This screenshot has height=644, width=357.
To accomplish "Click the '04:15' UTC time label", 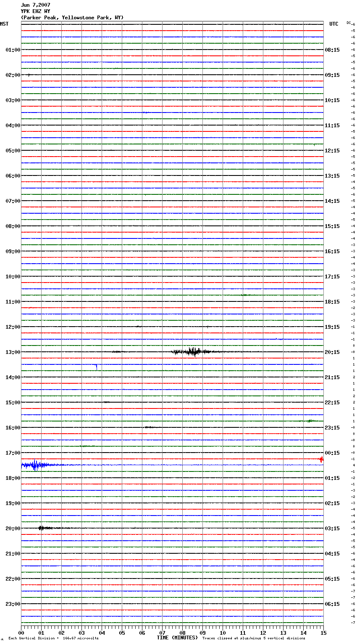I will pos(332,554).
